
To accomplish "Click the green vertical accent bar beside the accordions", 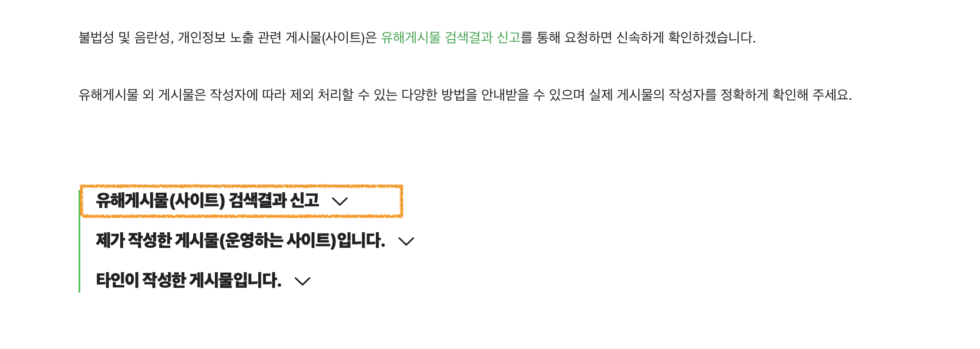I will 80,256.
